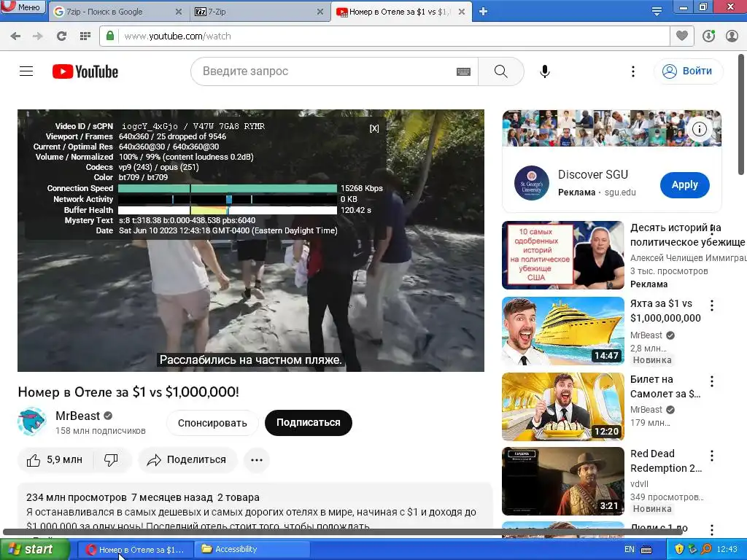Open the browser downloads icon
Screen dimensions: 747x560
click(x=708, y=36)
